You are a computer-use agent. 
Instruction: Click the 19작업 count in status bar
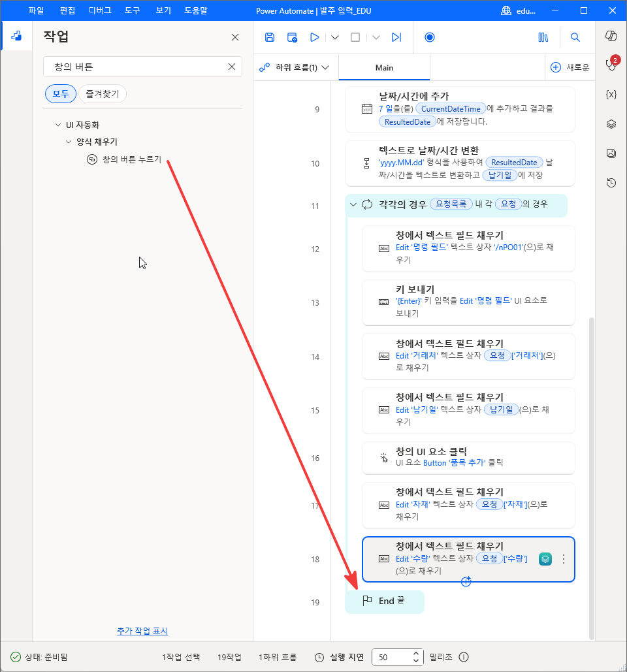(x=229, y=657)
